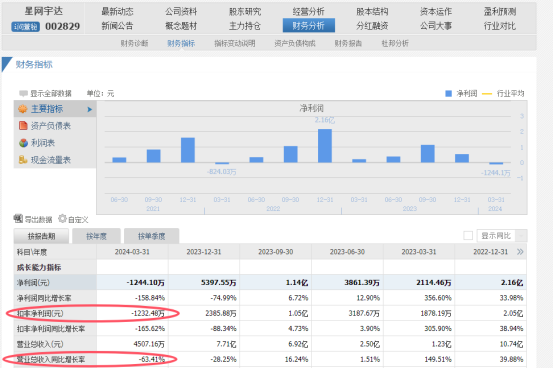Click the 2023-12-31 column header

(204, 252)
